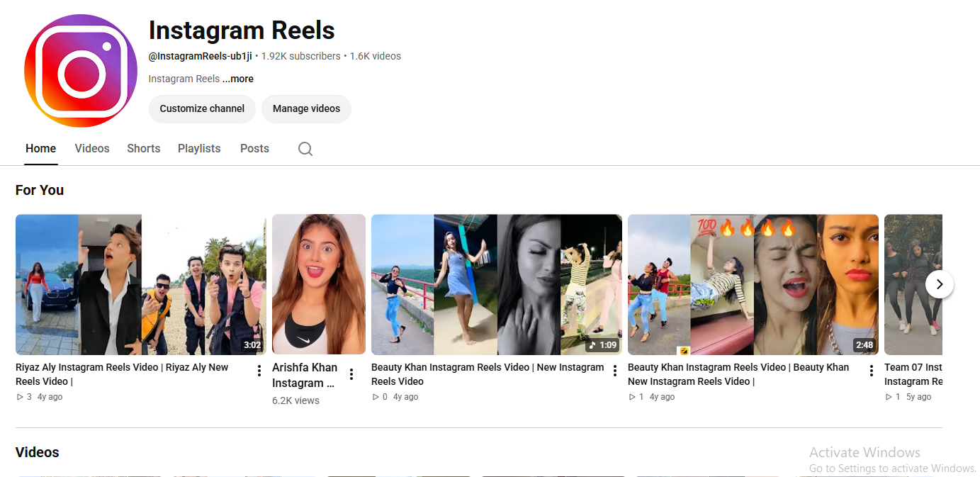The image size is (980, 477).
Task: Click the 1.92K subscribers text
Action: tap(300, 56)
